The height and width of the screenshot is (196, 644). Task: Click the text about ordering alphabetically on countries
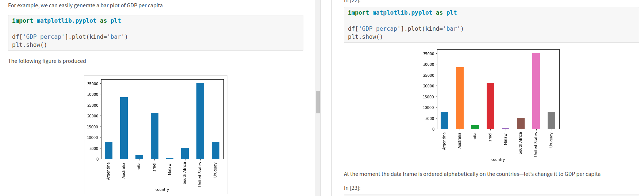[x=472, y=174]
